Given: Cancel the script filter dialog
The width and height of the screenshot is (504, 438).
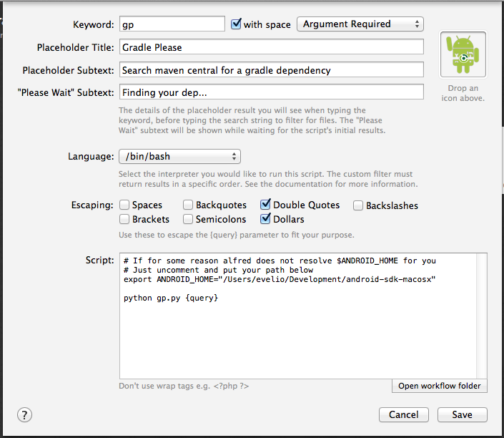Looking at the screenshot, I should (x=404, y=414).
